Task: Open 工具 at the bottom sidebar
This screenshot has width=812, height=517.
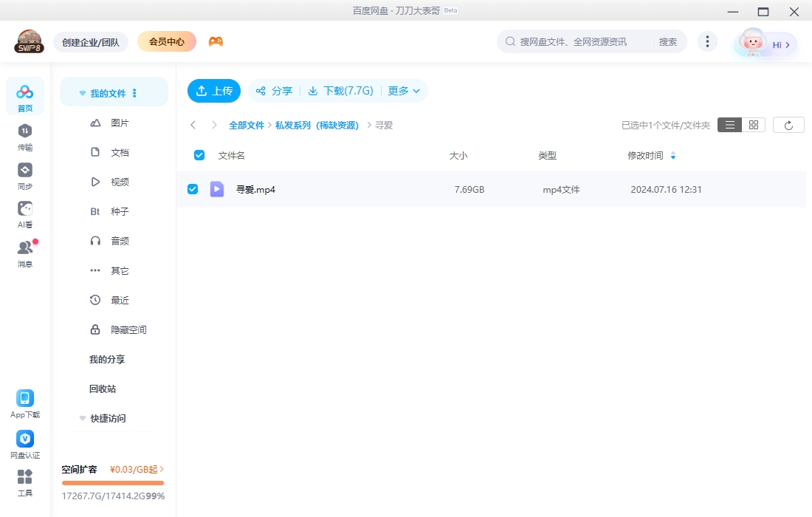Action: [25, 480]
